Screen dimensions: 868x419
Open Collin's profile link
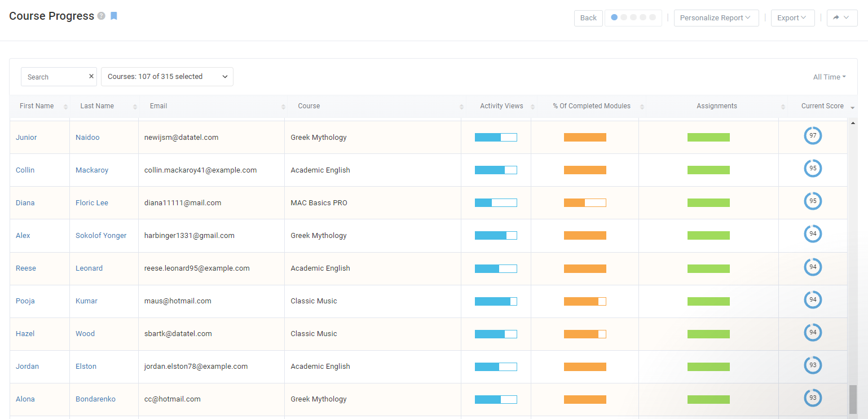click(x=25, y=170)
